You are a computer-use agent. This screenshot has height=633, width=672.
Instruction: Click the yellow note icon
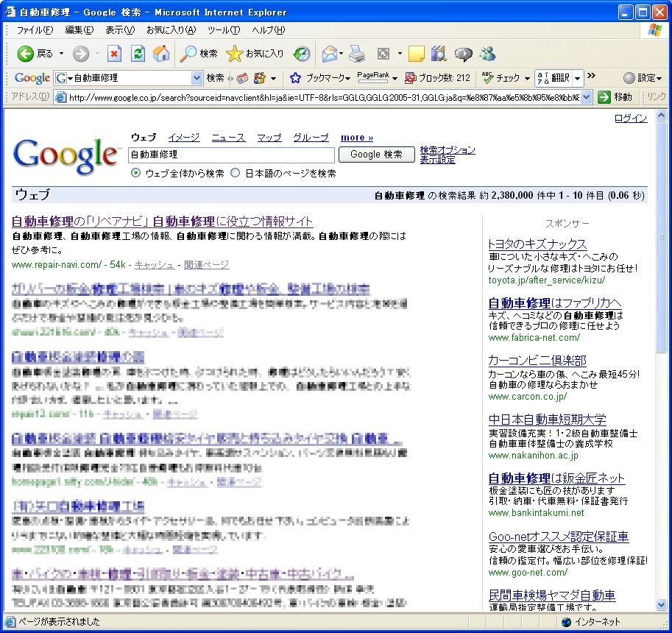coord(416,54)
